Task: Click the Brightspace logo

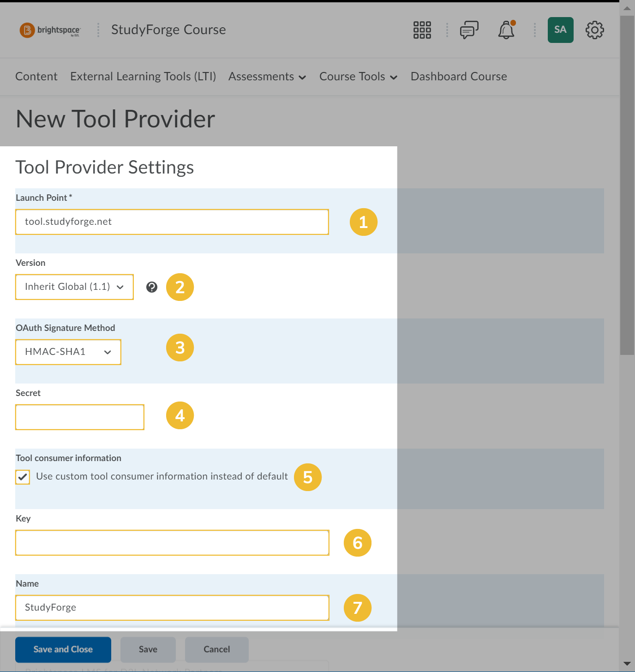Action: point(50,30)
